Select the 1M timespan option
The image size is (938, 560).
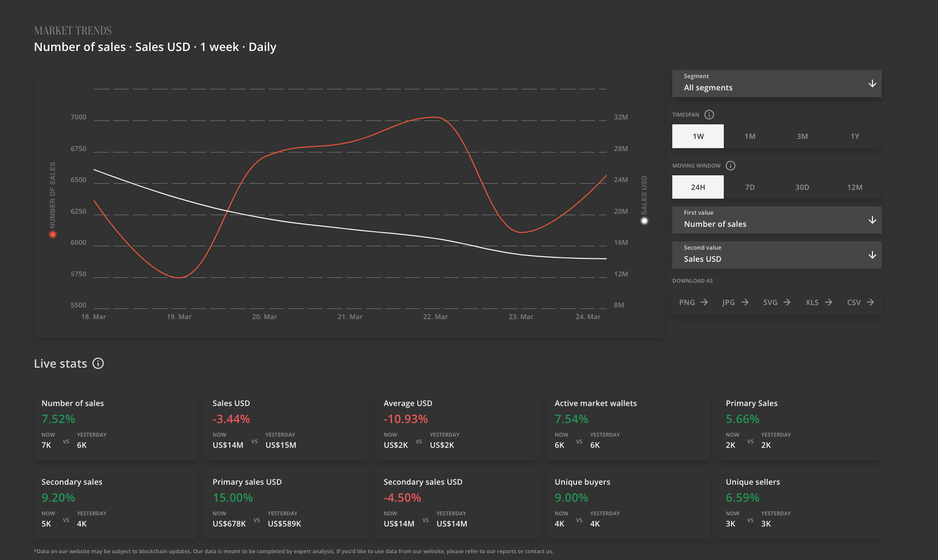pyautogui.click(x=750, y=136)
